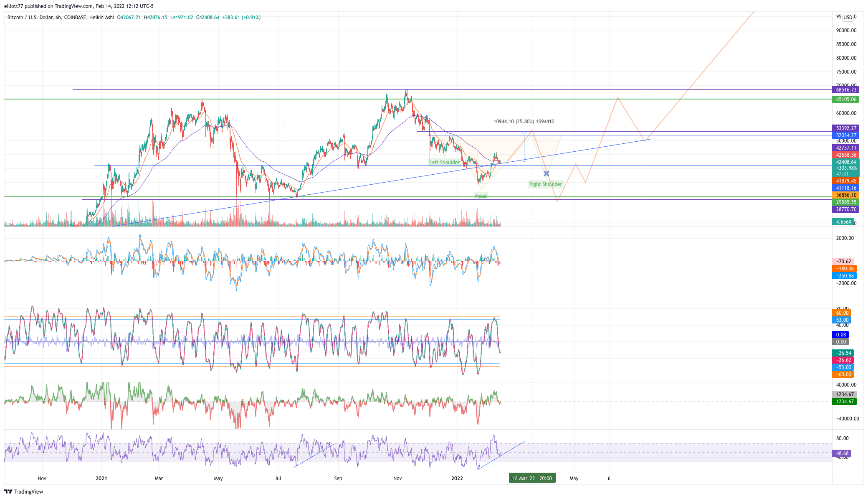The width and height of the screenshot is (868, 499).
Task: Click the orange 41879.45 price tag
Action: click(x=846, y=181)
